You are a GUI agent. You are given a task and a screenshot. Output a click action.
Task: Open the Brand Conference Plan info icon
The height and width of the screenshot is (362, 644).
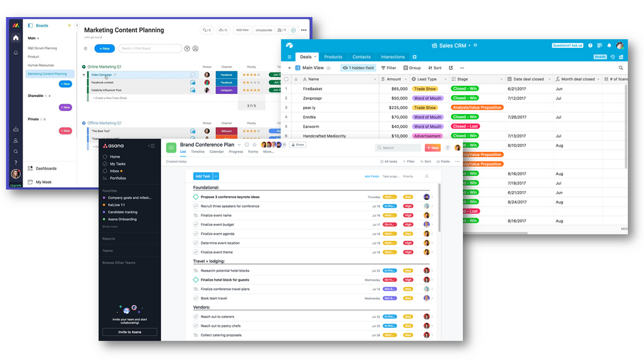click(247, 145)
